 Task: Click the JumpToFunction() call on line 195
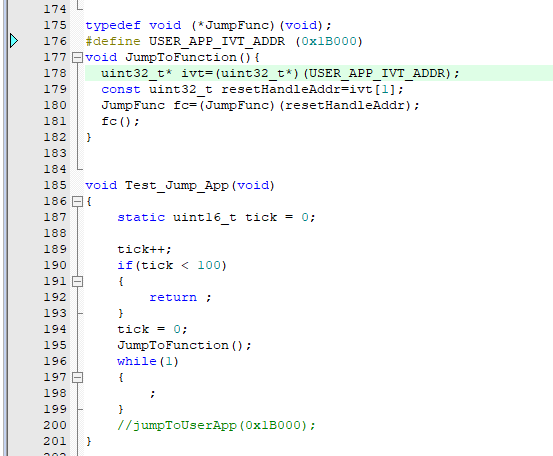point(184,345)
